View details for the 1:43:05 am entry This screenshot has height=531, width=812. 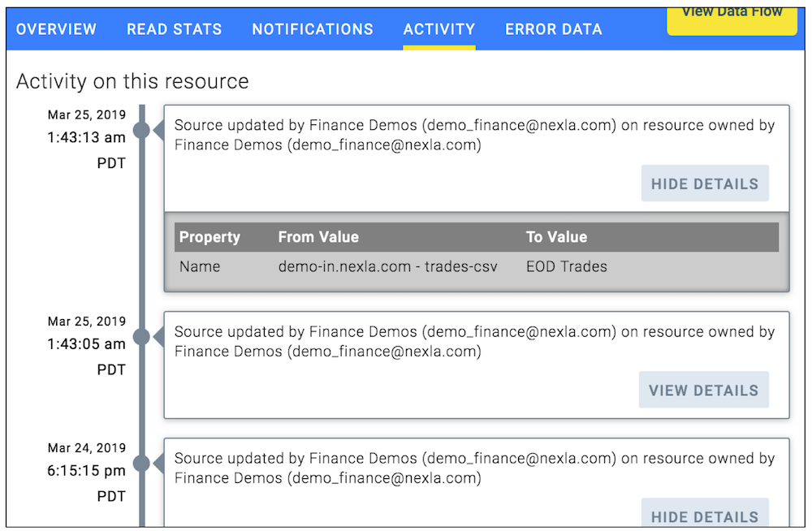(703, 390)
